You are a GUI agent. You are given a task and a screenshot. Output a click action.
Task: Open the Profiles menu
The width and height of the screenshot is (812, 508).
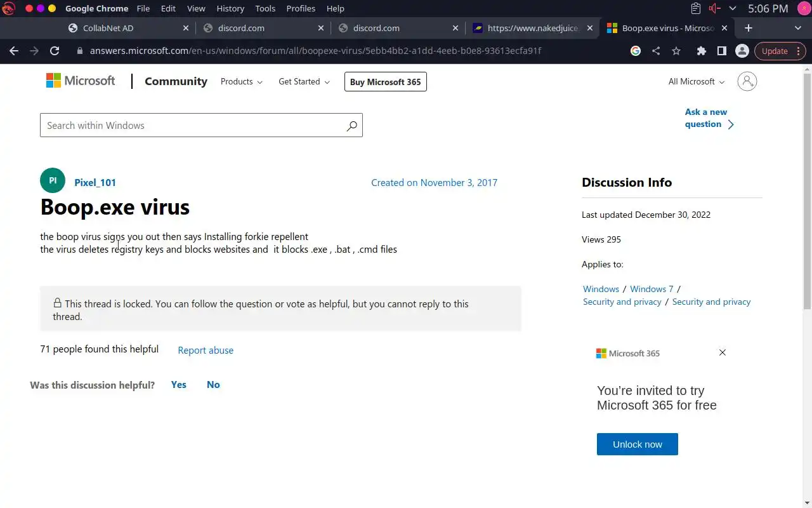(301, 8)
